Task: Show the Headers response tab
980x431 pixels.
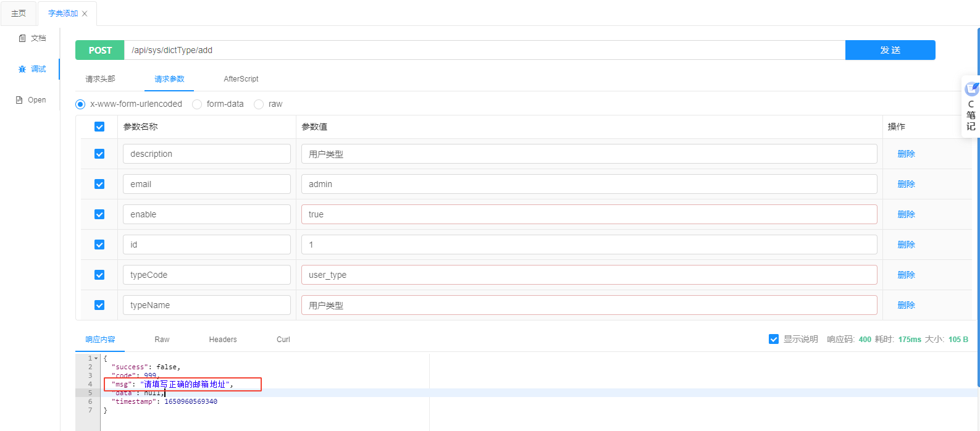Action: coord(223,340)
